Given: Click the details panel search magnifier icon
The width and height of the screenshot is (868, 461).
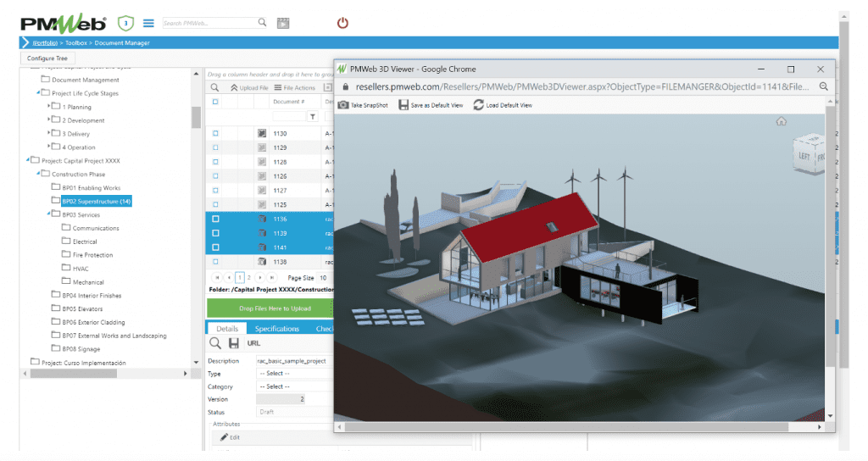Looking at the screenshot, I should click(x=214, y=343).
